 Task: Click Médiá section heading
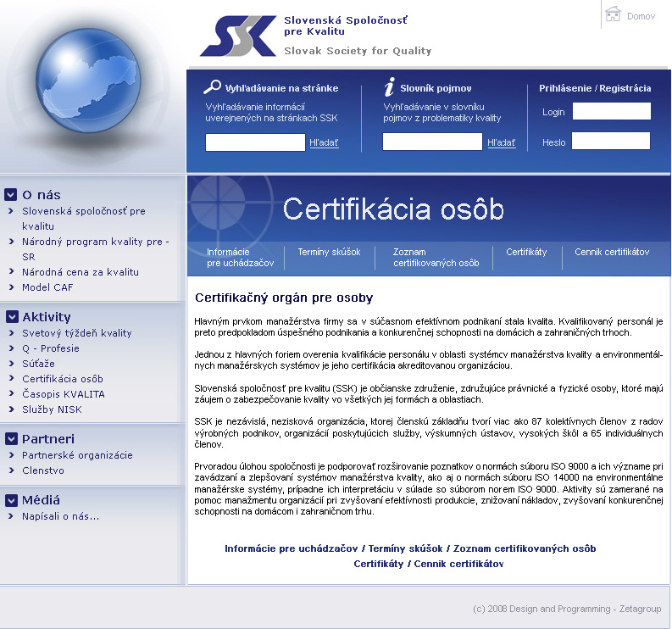[x=41, y=500]
